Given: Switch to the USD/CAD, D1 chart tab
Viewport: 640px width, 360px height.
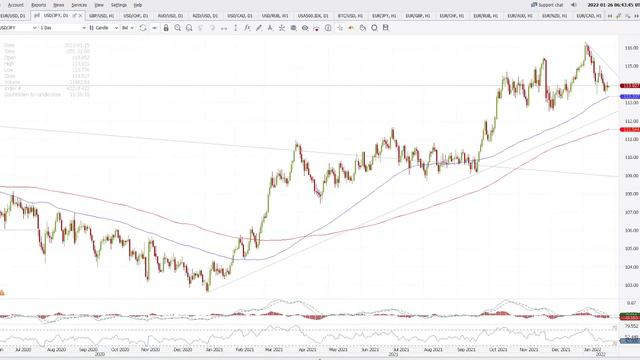Looking at the screenshot, I should pos(240,16).
